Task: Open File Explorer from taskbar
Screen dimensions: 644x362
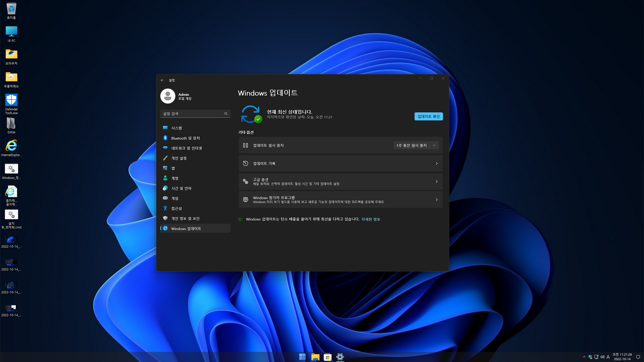Action: [x=315, y=357]
